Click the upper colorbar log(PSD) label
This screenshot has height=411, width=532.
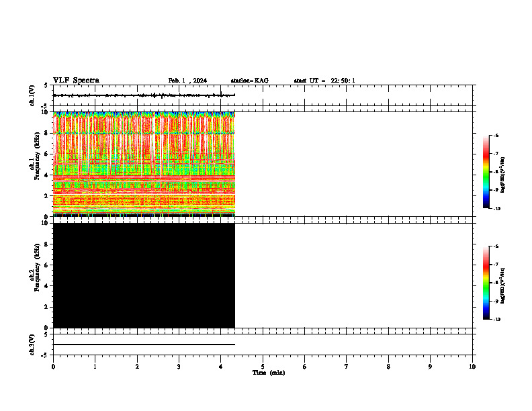pyautogui.click(x=503, y=175)
